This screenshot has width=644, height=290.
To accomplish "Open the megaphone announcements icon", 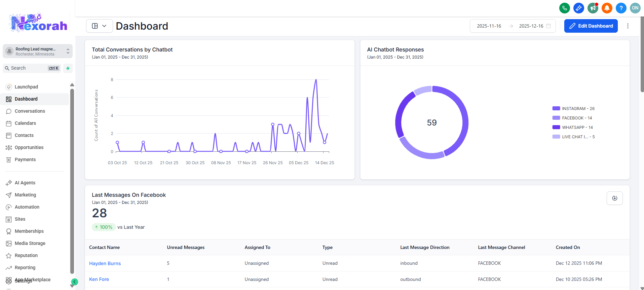I will point(593,8).
